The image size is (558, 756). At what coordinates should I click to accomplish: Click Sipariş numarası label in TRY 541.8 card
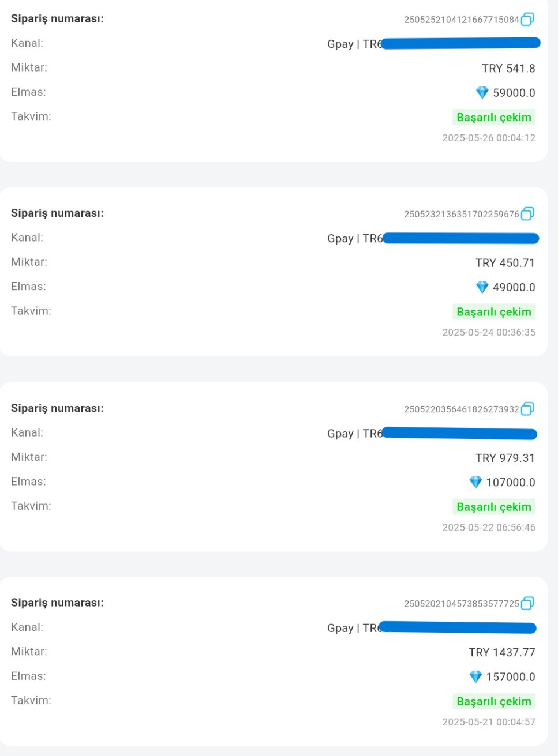click(57, 19)
